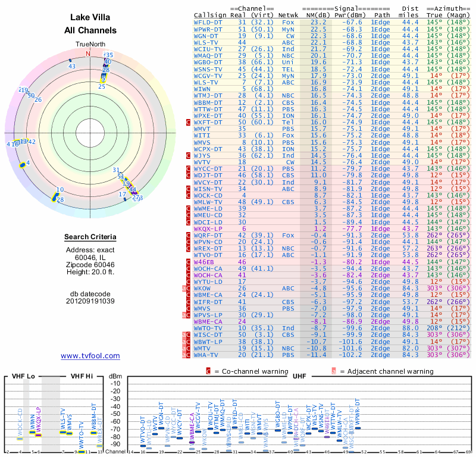The width and height of the screenshot is (476, 457).
Task: Open the www.tvfool.com link
Action: tap(90, 356)
